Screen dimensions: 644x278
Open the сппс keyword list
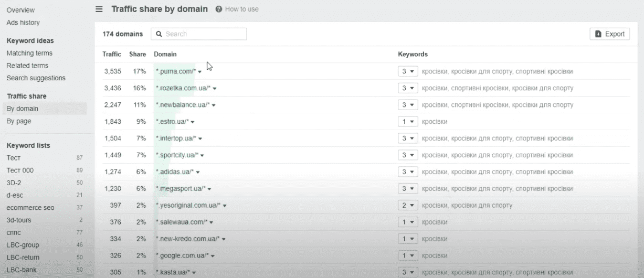pos(14,232)
